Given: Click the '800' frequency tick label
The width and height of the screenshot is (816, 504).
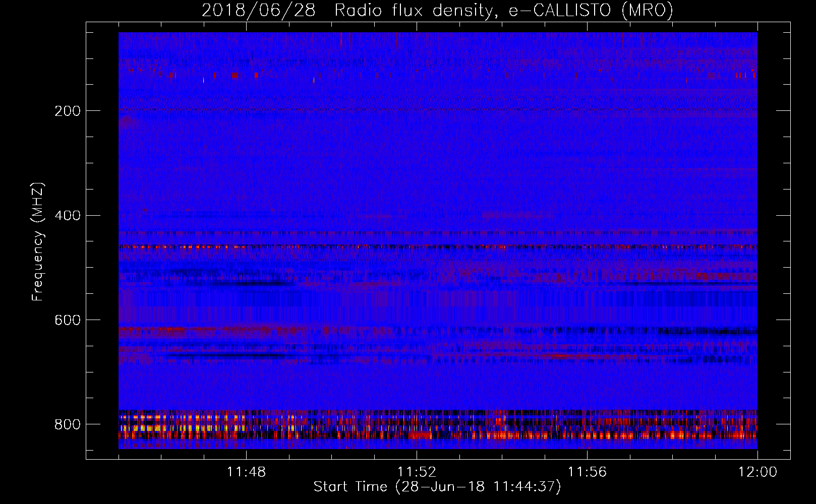Looking at the screenshot, I should click(67, 424).
